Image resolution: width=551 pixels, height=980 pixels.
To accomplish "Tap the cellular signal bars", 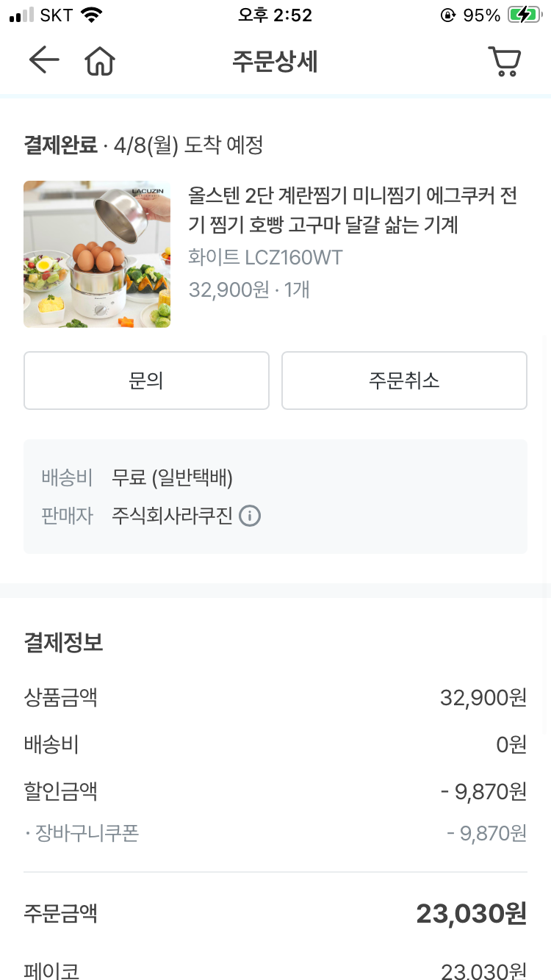I will click(x=22, y=15).
